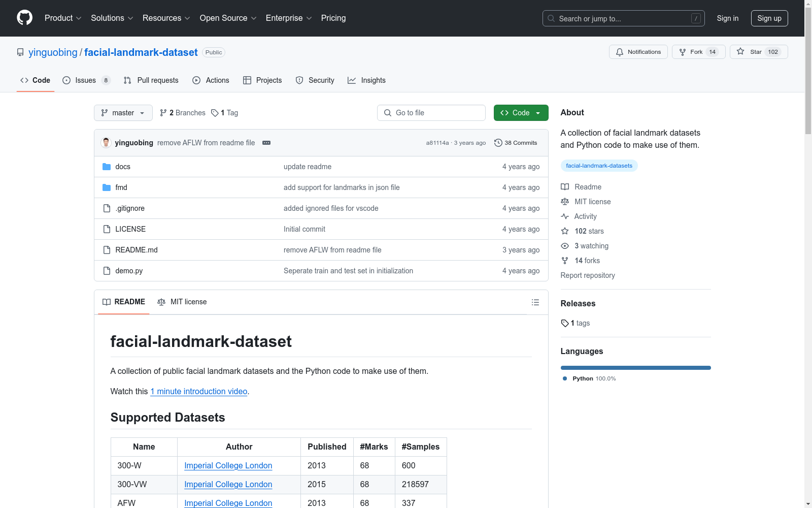Open commit 'add support for landmarks in json file'
The width and height of the screenshot is (812, 508).
click(x=342, y=187)
